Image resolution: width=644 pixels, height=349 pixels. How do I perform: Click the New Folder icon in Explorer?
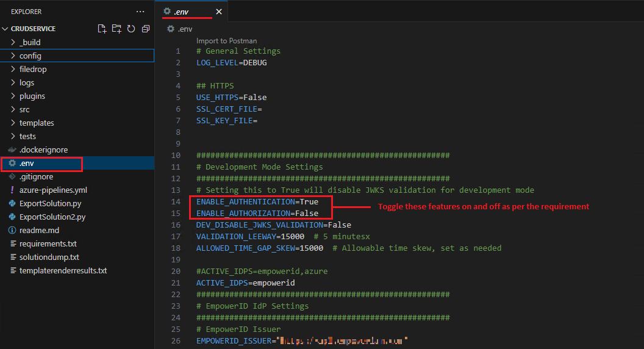pyautogui.click(x=116, y=29)
